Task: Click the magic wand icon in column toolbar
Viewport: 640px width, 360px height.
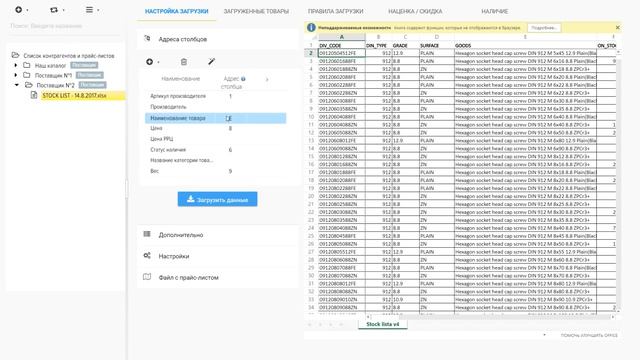Action: tap(211, 62)
